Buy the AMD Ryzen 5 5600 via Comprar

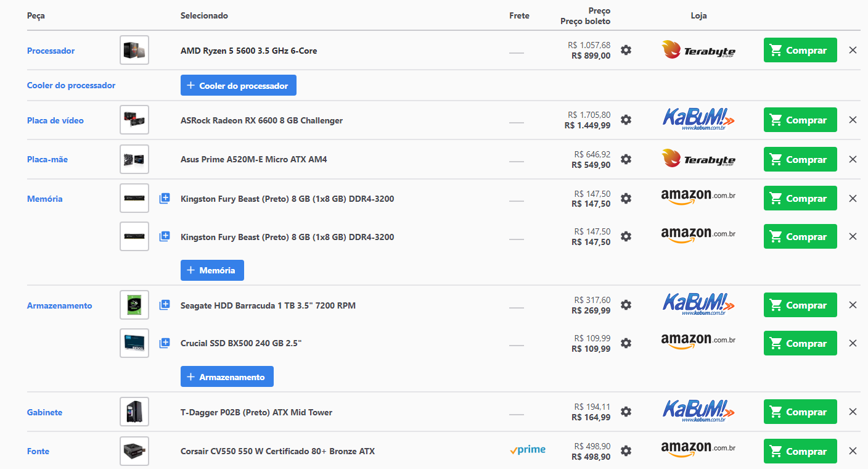[x=800, y=50]
